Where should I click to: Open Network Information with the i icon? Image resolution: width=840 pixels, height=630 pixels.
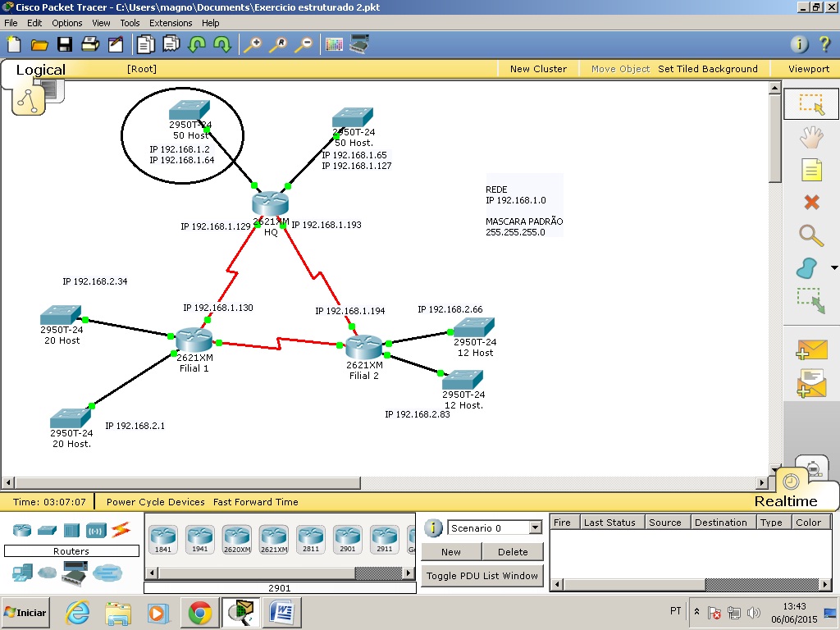[799, 44]
